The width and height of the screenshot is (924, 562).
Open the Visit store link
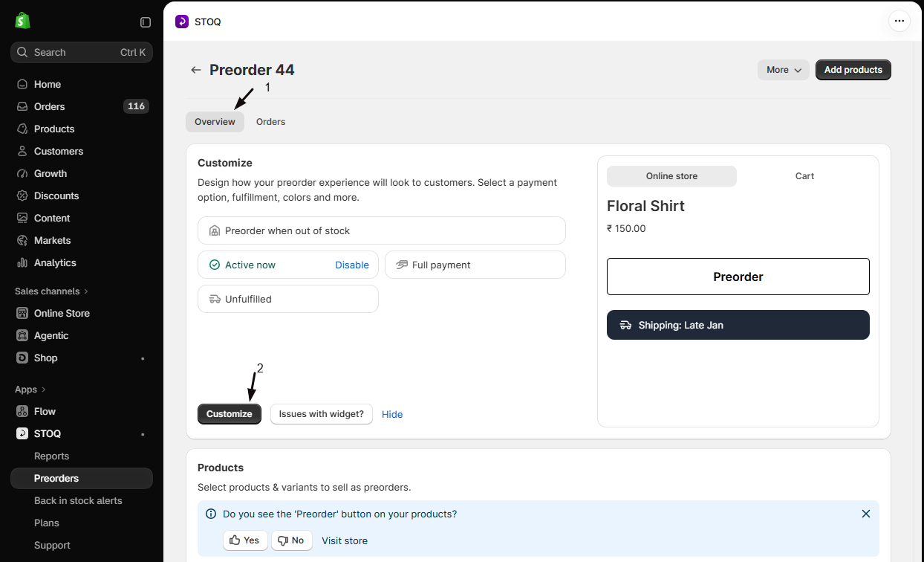(345, 540)
